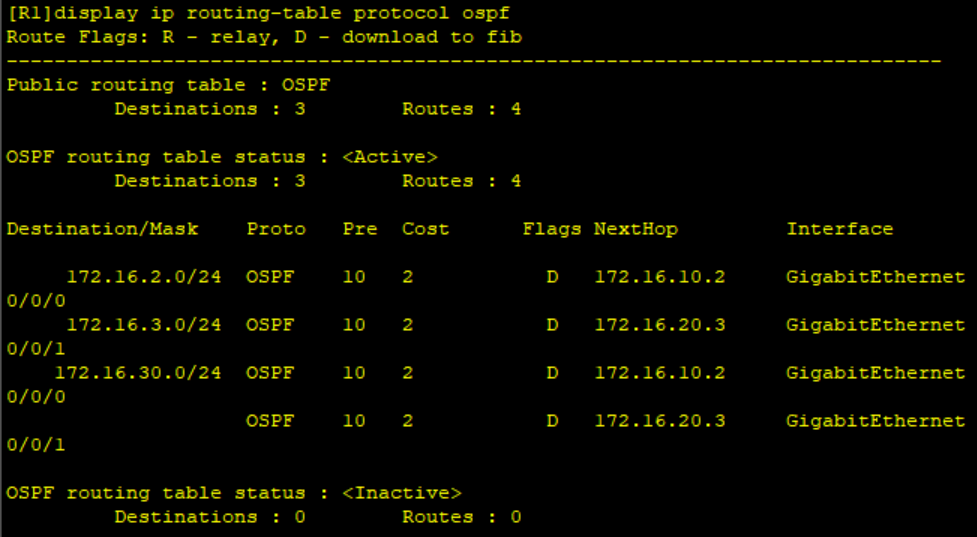Click GigabitEthernet interface in 172.16.30.0/24 row

tap(876, 373)
